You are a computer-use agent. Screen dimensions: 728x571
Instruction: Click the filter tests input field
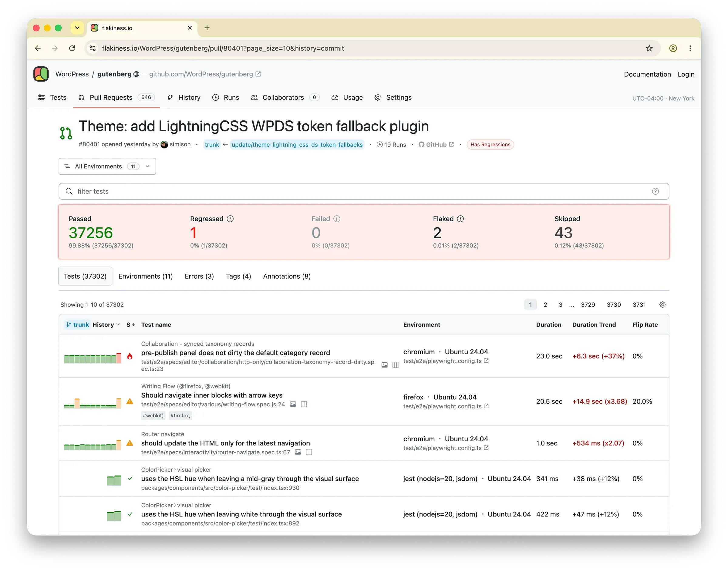point(364,191)
